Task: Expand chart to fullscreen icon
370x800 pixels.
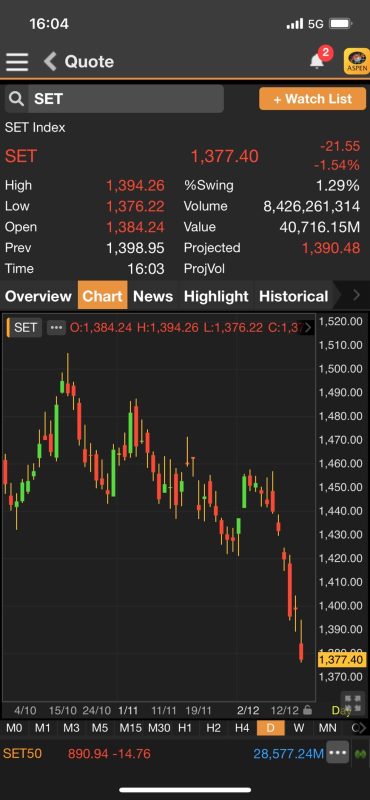Action: pos(351,701)
